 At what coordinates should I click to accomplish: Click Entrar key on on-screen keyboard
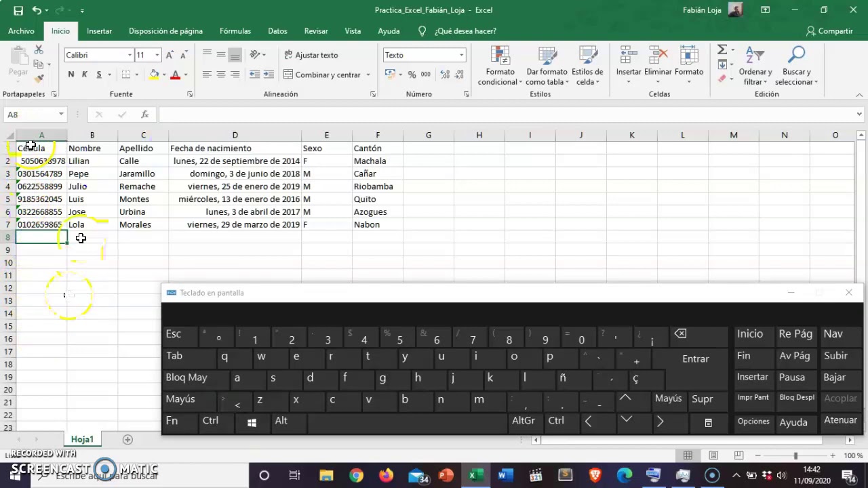[x=696, y=359]
